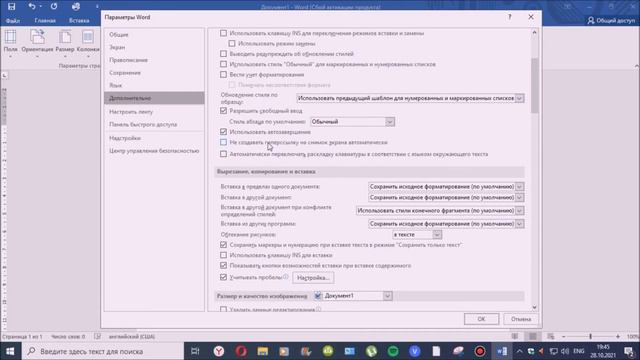The image size is (640, 360).
Task: Click the options dialog vertical scrollbar thumb
Action: click(534, 86)
